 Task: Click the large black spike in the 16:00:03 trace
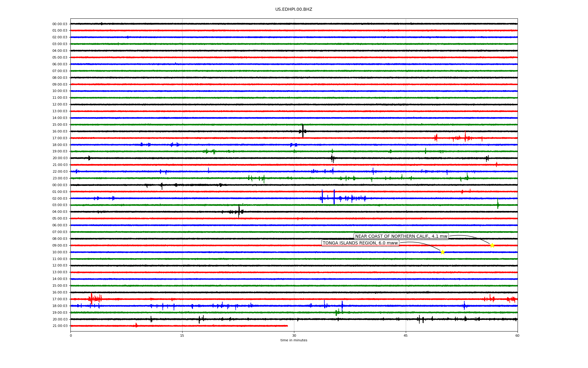coord(303,131)
